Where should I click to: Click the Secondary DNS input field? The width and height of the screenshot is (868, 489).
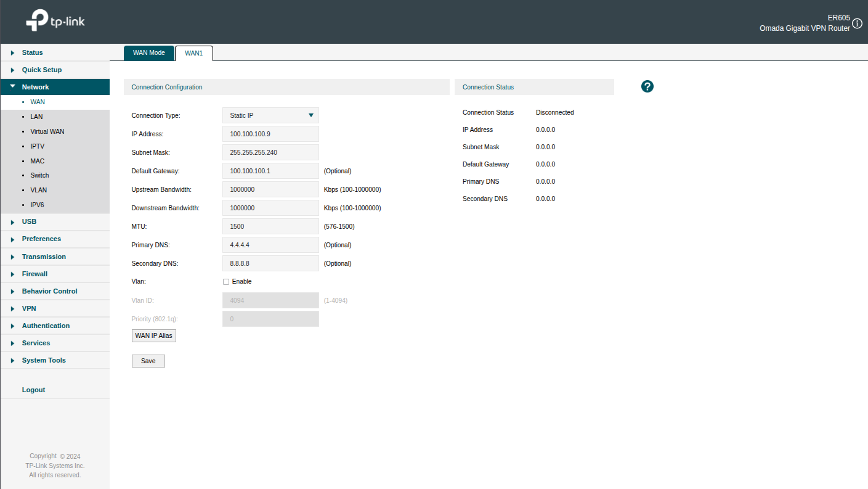pos(270,263)
